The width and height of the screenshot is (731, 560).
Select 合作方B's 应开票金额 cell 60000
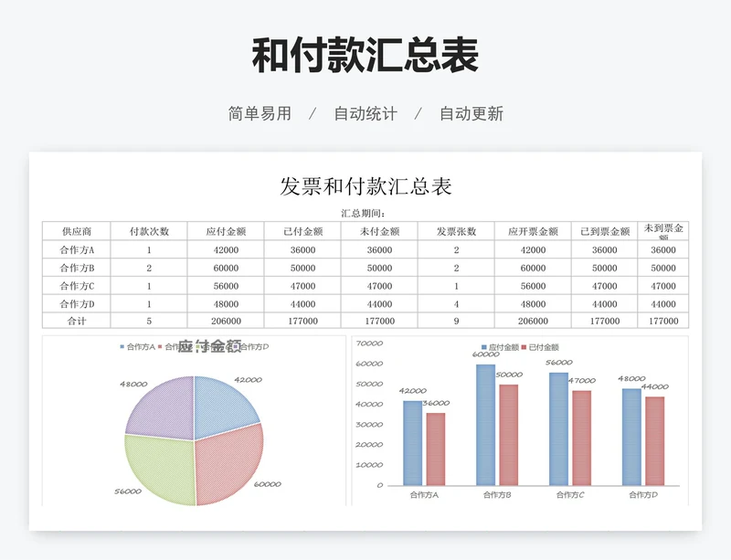[533, 268]
